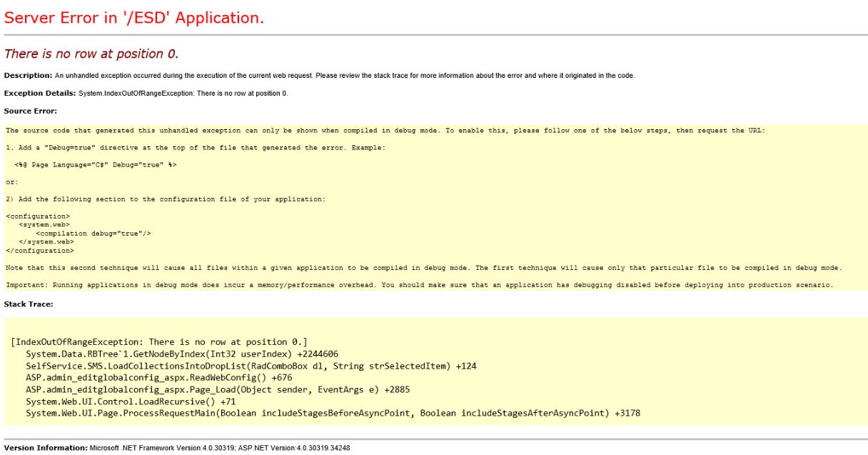Click the "System.Web.UI.Control.LoadRecursive() +71" frame
Viewport: 868px width, 455px height.
pos(131,401)
